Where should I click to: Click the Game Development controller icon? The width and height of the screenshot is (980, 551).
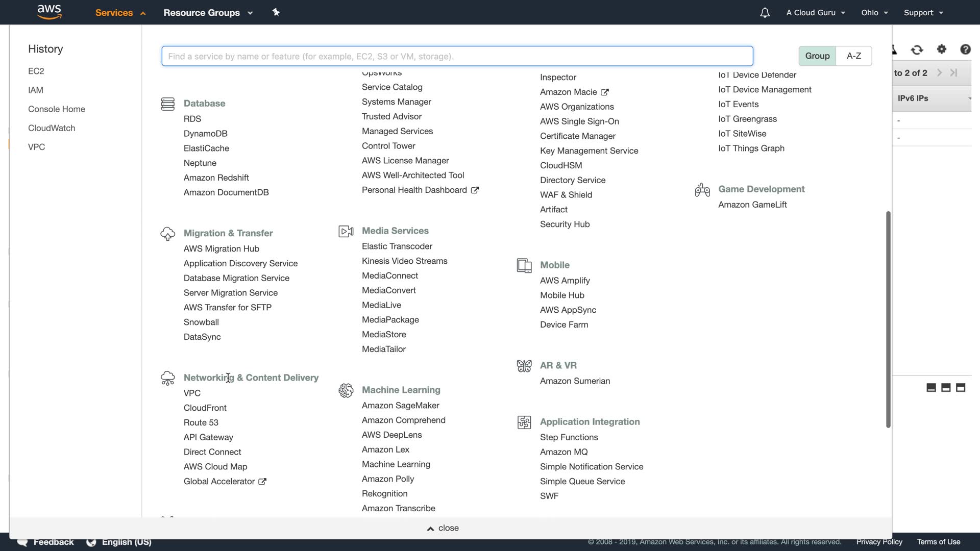702,190
